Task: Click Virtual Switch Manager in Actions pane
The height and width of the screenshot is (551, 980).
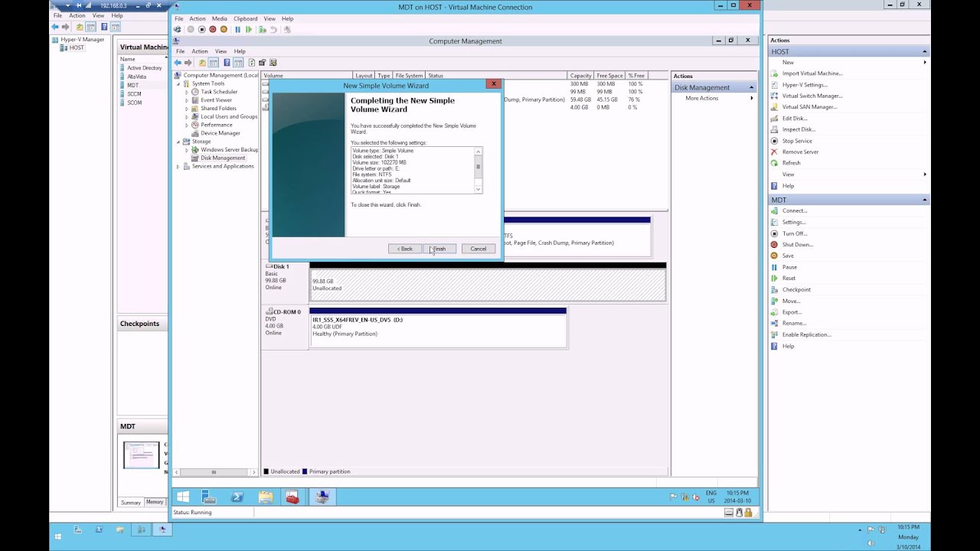Action: click(x=812, y=96)
